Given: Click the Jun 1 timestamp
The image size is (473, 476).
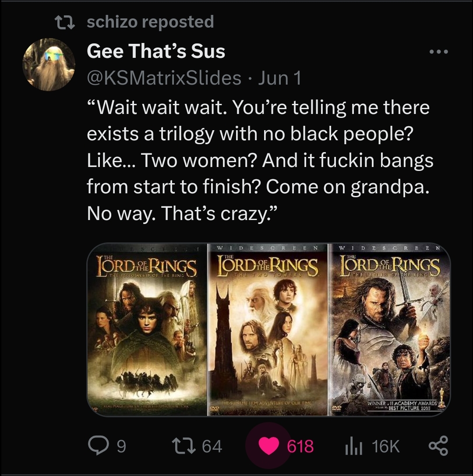Looking at the screenshot, I should (x=280, y=78).
